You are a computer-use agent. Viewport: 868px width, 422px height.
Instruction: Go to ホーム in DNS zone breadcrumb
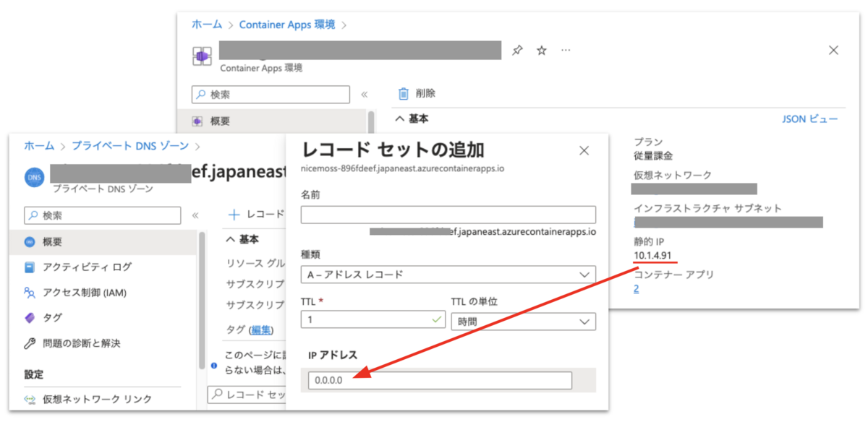click(39, 145)
